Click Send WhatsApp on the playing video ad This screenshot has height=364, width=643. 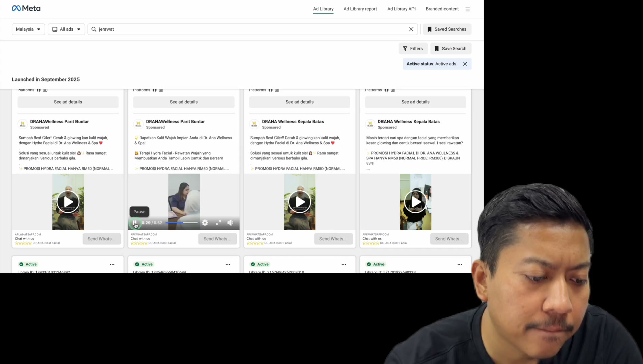(x=218, y=239)
